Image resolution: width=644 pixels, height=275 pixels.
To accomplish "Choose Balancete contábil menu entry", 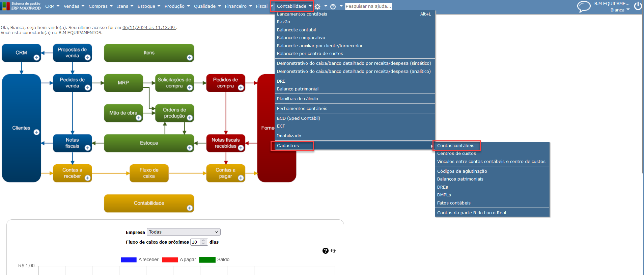I will tap(354, 30).
